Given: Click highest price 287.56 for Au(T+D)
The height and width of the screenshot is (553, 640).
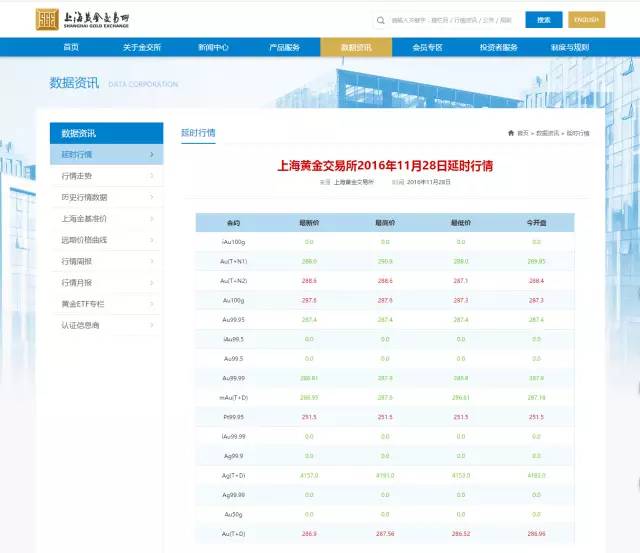Looking at the screenshot, I should 385,534.
